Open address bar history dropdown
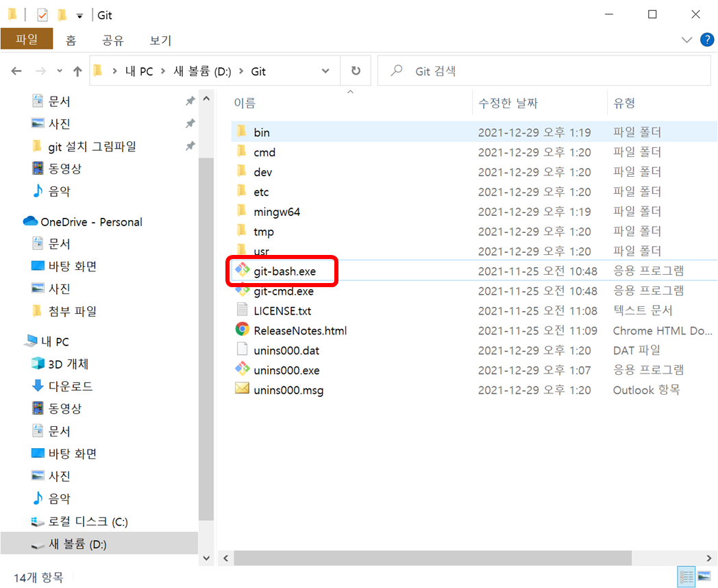 (325, 71)
